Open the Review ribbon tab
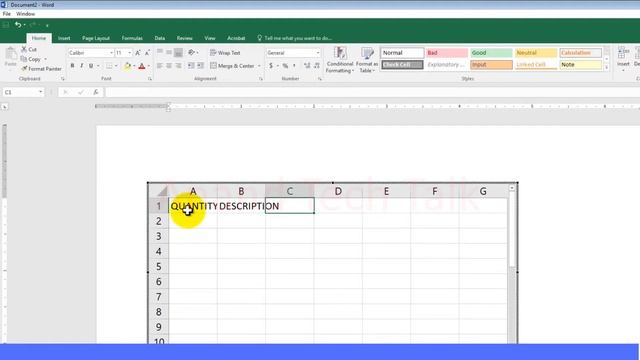This screenshot has width=640, height=360. (x=184, y=38)
